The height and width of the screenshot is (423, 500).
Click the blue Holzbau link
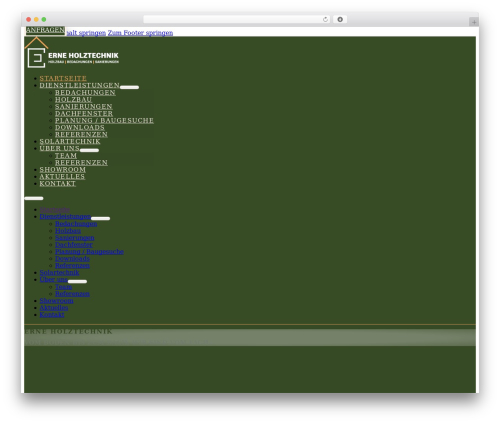68,231
